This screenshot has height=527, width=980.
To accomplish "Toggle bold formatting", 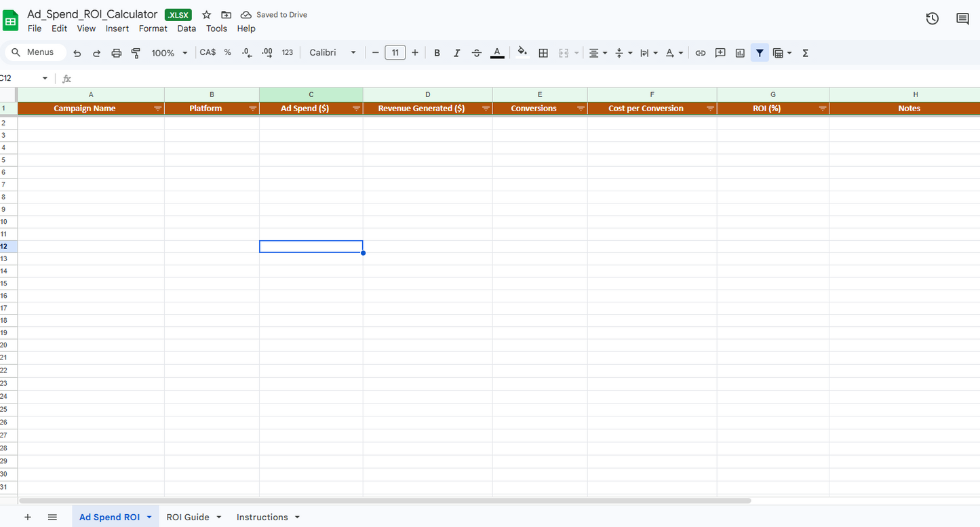I will coord(437,52).
